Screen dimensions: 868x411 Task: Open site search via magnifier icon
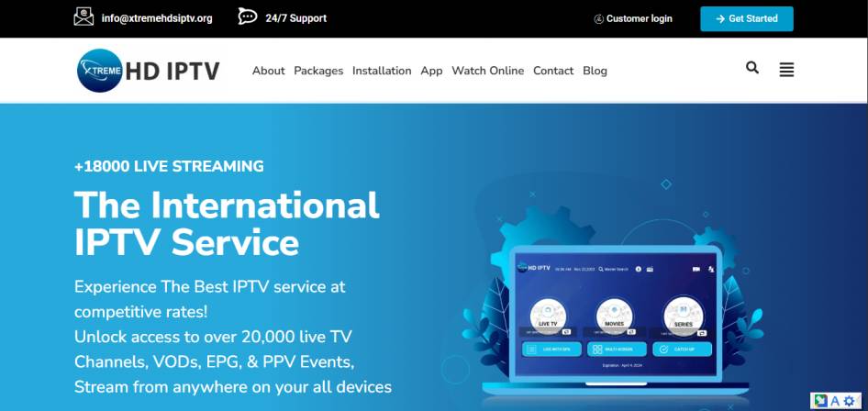click(752, 68)
